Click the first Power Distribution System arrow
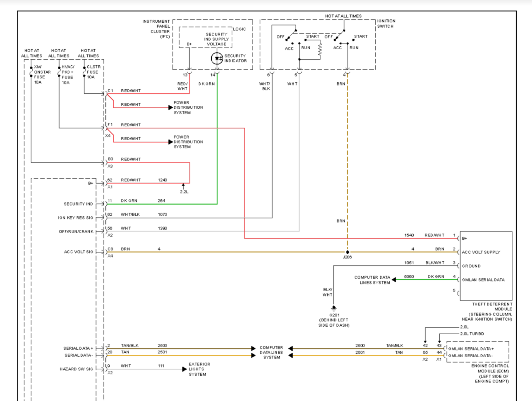The height and width of the screenshot is (401, 532). point(170,107)
